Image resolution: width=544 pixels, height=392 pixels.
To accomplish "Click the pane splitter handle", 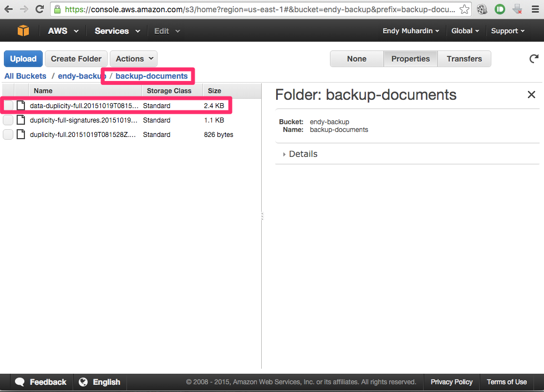I will coord(262,216).
